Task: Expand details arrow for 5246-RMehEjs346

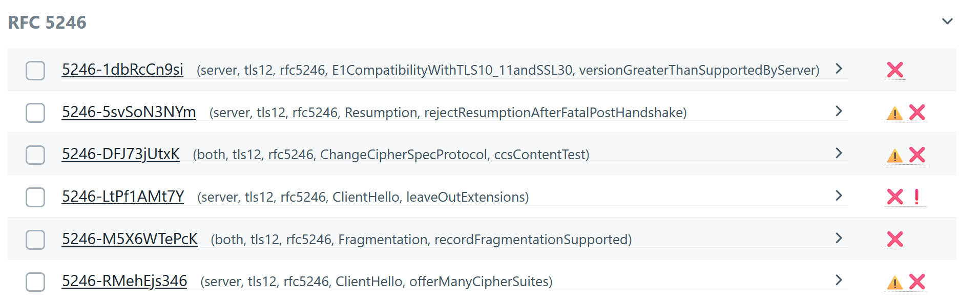Action: coord(839,280)
